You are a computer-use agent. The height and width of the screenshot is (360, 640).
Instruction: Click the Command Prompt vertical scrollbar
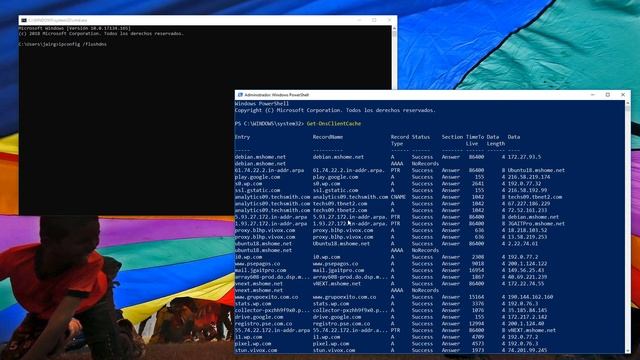pos(394,57)
